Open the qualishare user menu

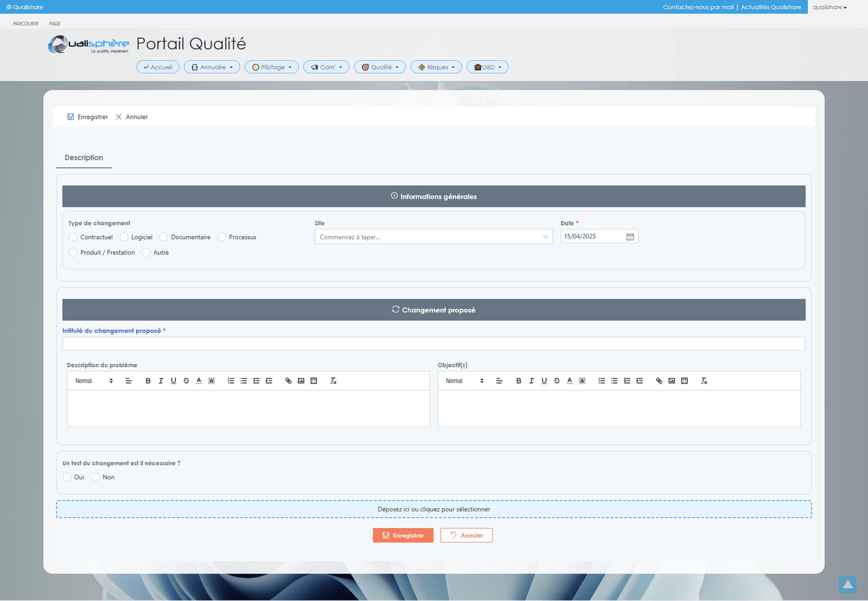pyautogui.click(x=829, y=7)
